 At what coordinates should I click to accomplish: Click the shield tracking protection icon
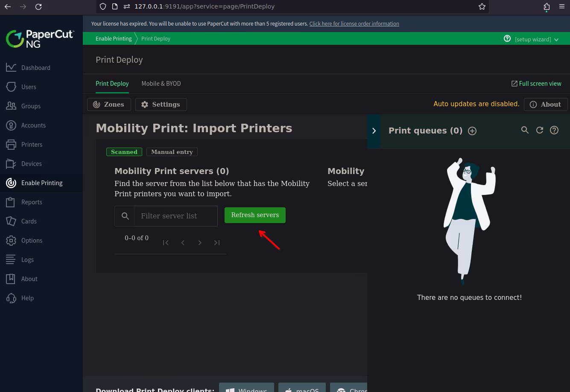coord(102,6)
